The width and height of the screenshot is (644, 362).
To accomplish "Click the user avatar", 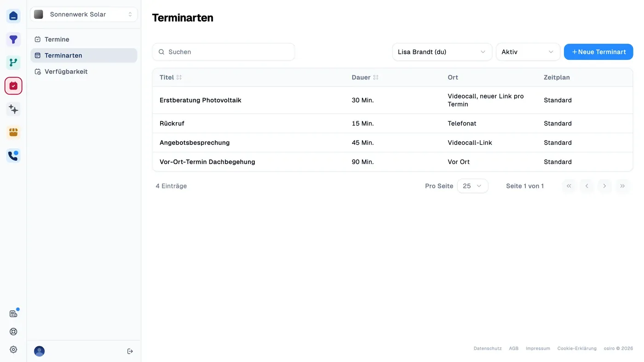I will click(x=40, y=351).
